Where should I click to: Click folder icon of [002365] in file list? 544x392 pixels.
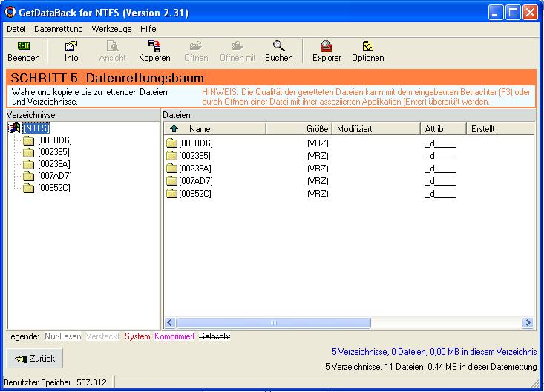tap(171, 156)
